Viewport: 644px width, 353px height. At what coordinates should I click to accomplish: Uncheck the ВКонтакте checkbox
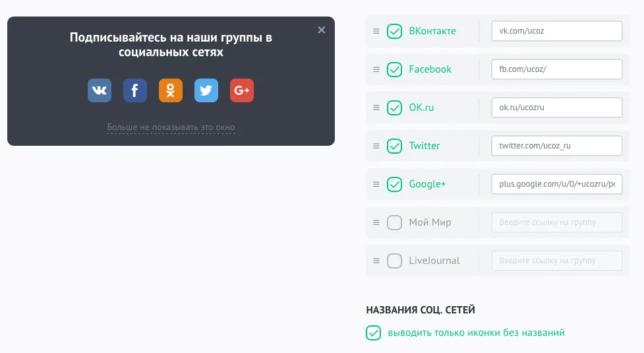tap(394, 31)
